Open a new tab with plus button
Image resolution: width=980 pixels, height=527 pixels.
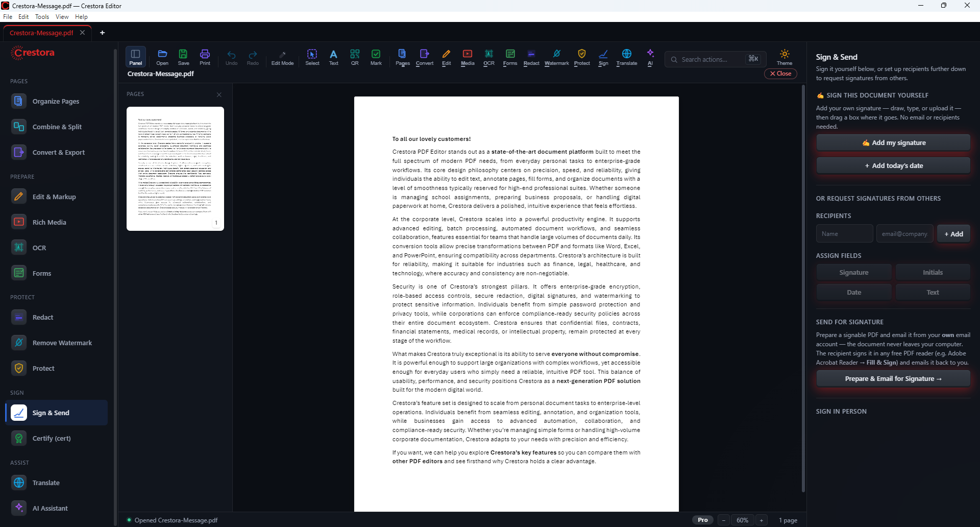click(102, 33)
